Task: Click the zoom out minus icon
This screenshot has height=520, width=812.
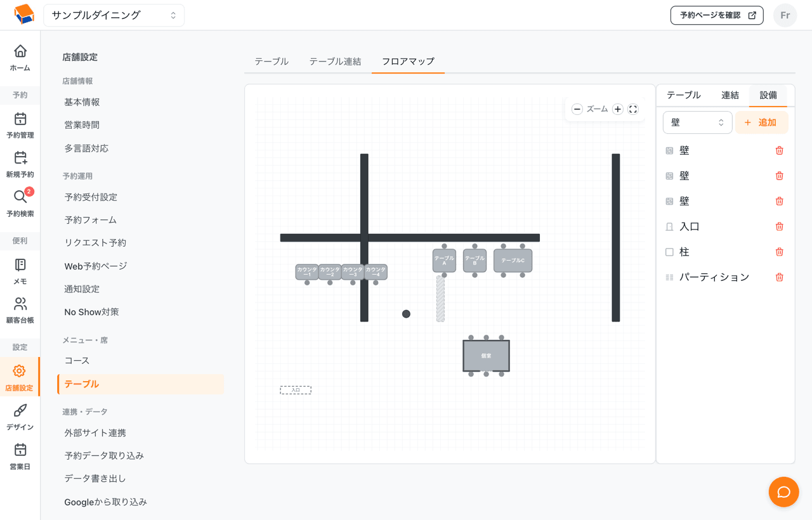Action: click(577, 109)
